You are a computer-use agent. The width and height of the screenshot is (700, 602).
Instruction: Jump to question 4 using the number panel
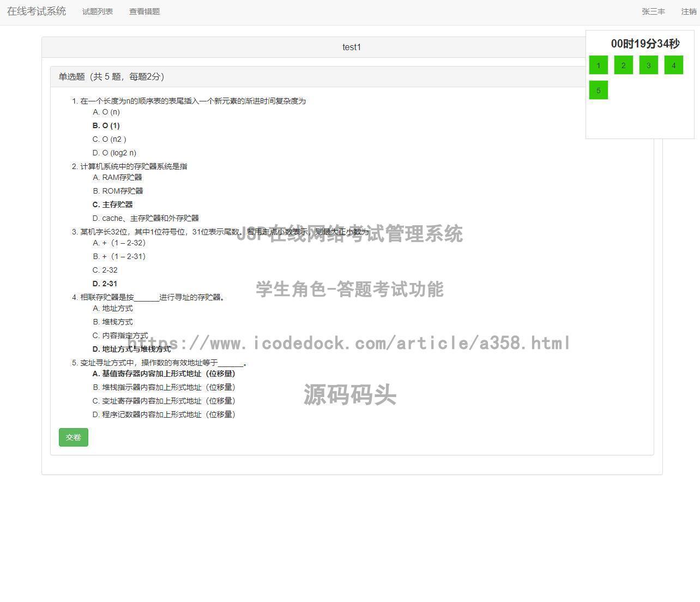[673, 65]
